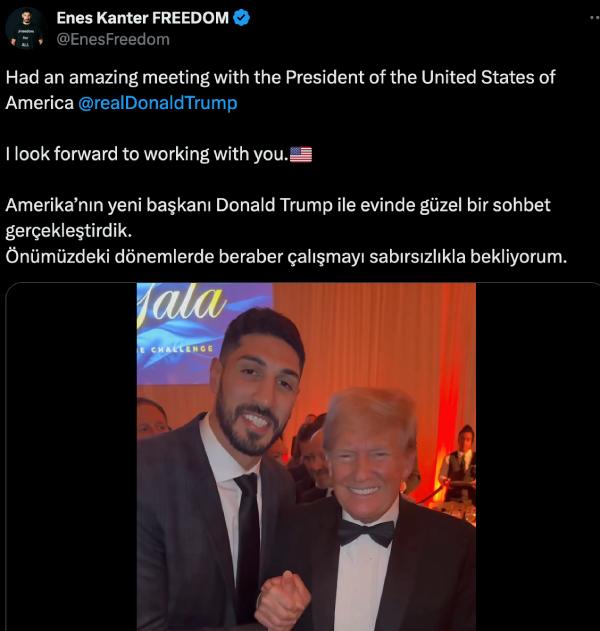
Task: Click the black bow tie in photo
Action: pos(365,533)
